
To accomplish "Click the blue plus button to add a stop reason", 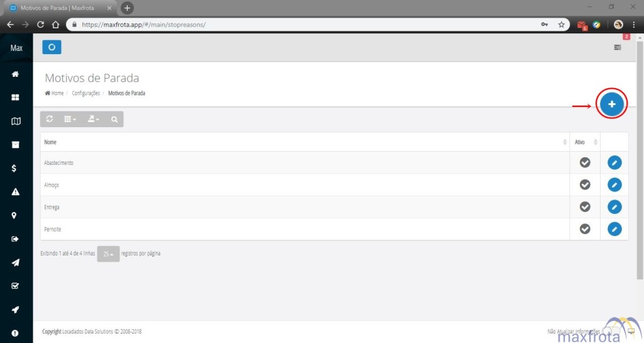I will [x=611, y=104].
